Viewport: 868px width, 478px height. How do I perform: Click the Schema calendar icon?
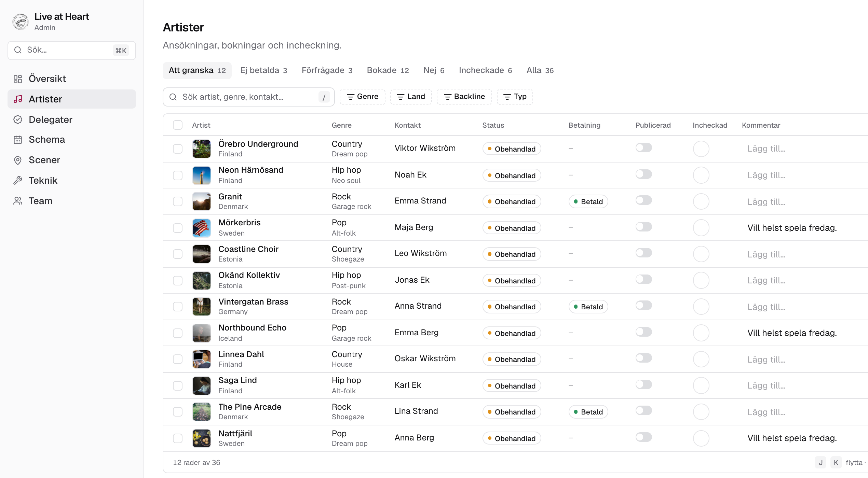click(x=18, y=140)
